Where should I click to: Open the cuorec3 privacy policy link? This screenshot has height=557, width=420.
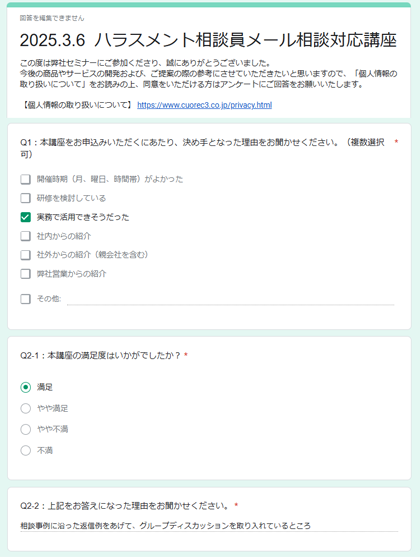[205, 105]
